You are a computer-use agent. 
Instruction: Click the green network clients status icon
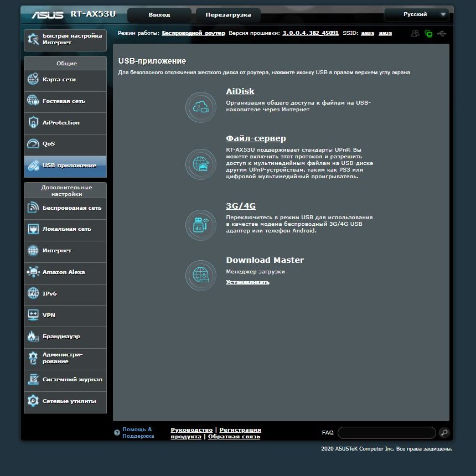tap(428, 33)
